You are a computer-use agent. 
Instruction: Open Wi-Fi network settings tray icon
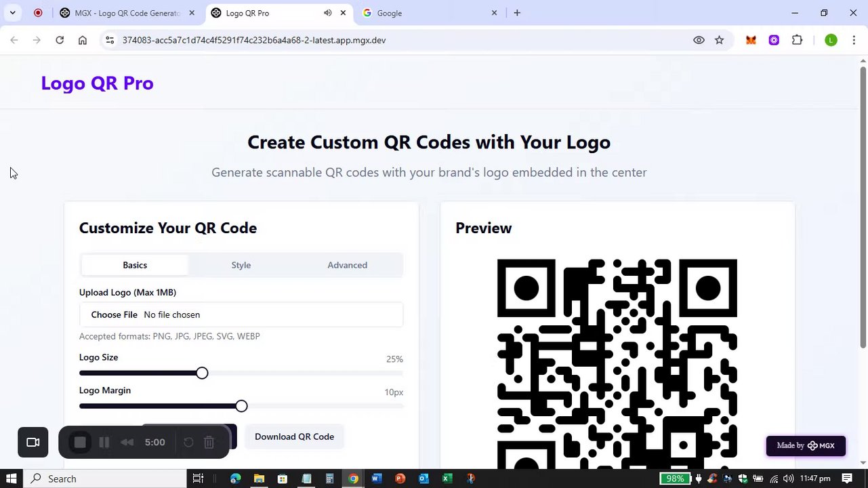pos(774,479)
